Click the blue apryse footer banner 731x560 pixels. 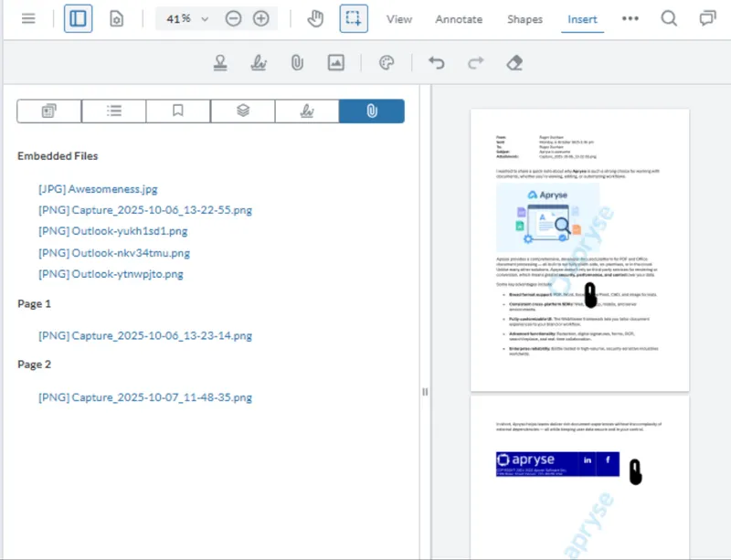pos(557,464)
